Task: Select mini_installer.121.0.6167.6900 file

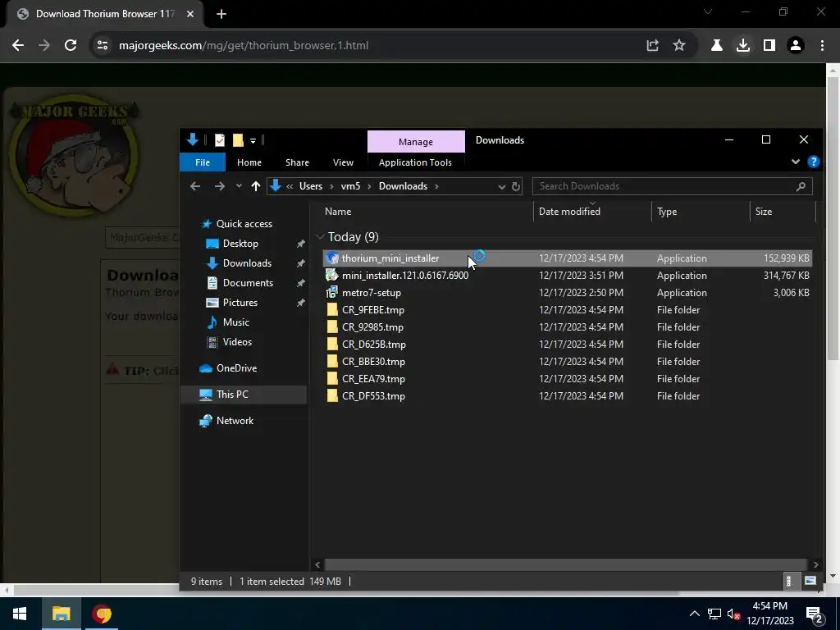Action: click(568, 276)
